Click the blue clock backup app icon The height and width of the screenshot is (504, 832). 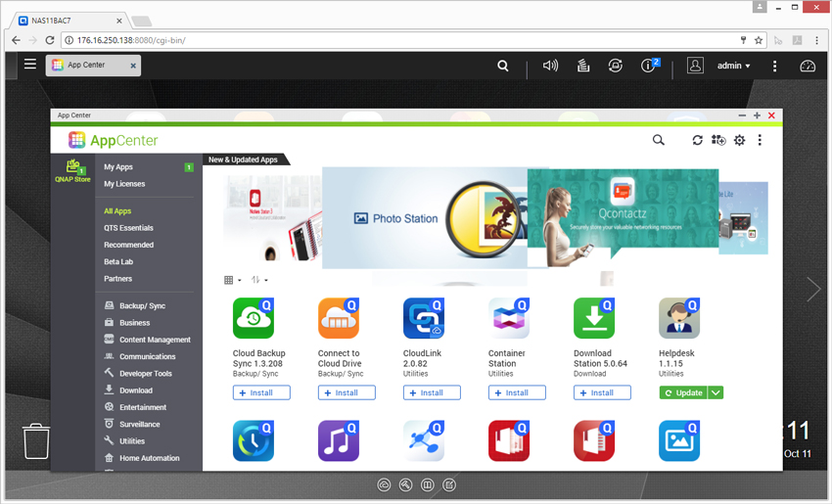[x=254, y=440]
